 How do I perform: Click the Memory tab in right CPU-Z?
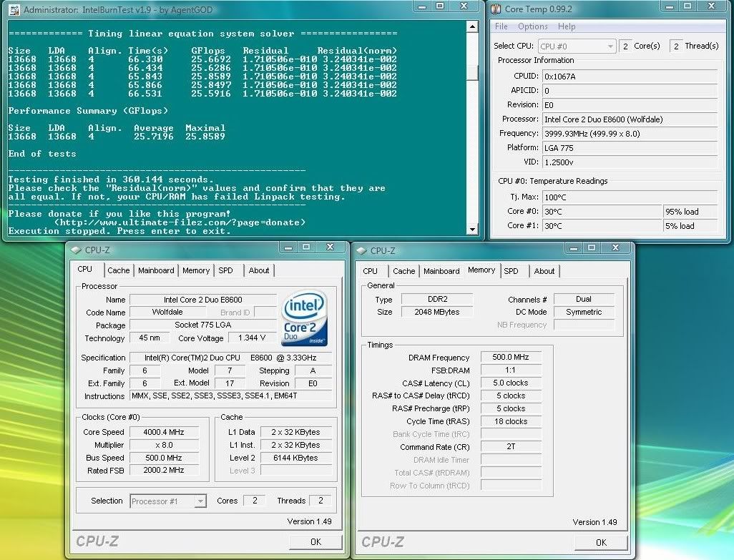481,270
